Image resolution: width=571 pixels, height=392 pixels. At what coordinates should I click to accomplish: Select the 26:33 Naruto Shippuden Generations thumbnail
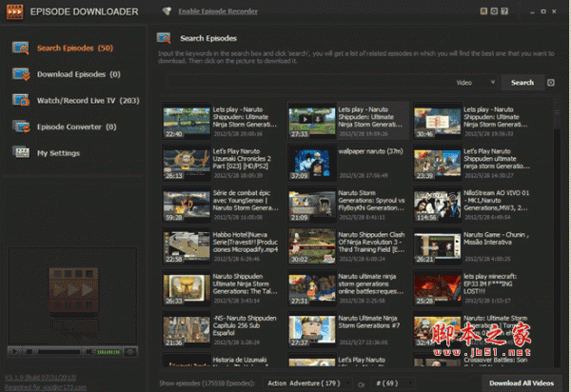point(187,289)
